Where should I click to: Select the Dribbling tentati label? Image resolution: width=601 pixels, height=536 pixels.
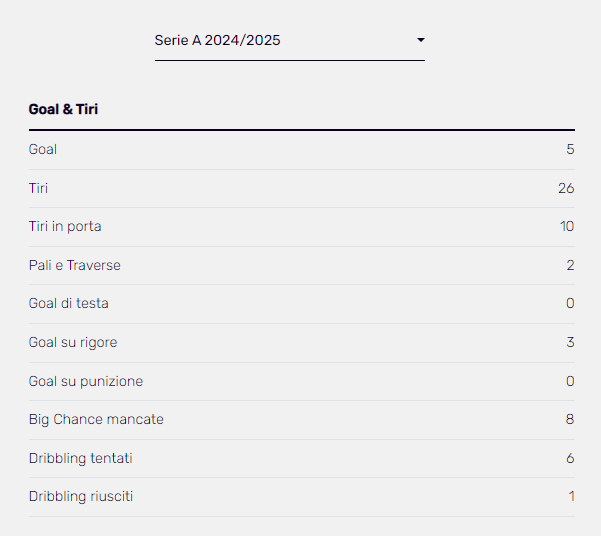click(x=81, y=458)
